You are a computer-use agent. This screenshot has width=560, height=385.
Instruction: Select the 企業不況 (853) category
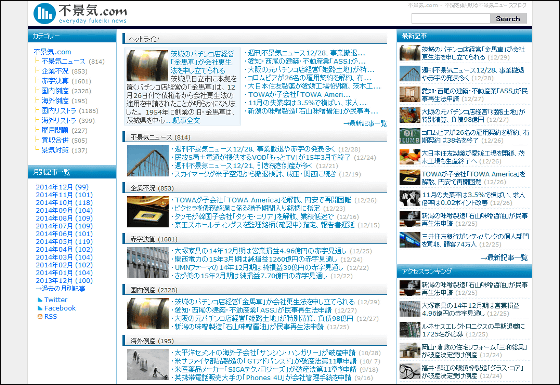64,71
